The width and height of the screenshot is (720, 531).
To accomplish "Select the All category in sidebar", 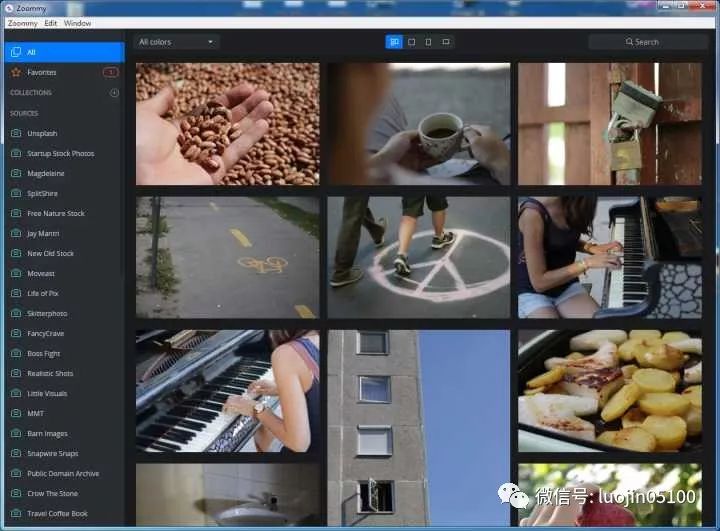I will pyautogui.click(x=64, y=52).
